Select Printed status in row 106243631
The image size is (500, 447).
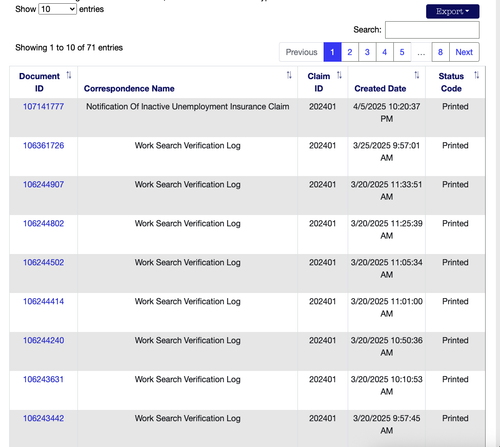455,380
